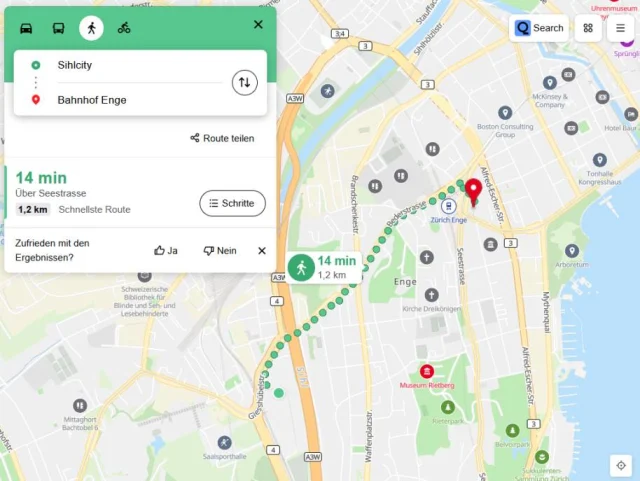This screenshot has height=481, width=640.
Task: Edit the Sihlcity start field
Action: tap(140, 65)
